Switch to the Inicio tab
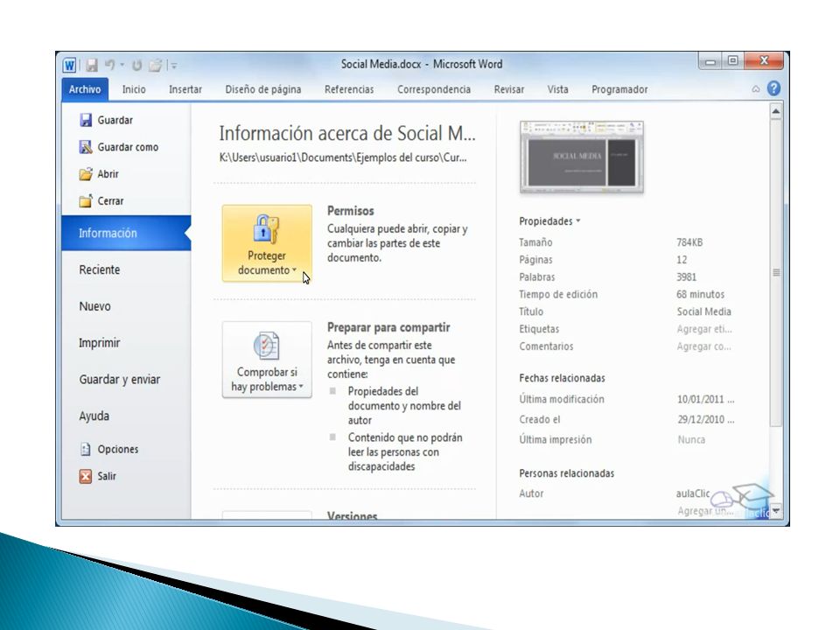This screenshot has width=840, height=630. point(134,89)
